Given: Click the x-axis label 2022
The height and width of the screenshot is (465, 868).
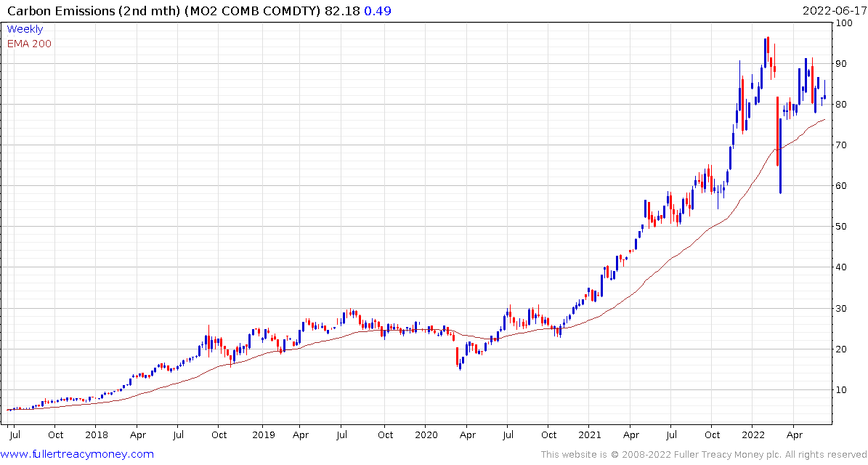Looking at the screenshot, I should pyautogui.click(x=753, y=434).
